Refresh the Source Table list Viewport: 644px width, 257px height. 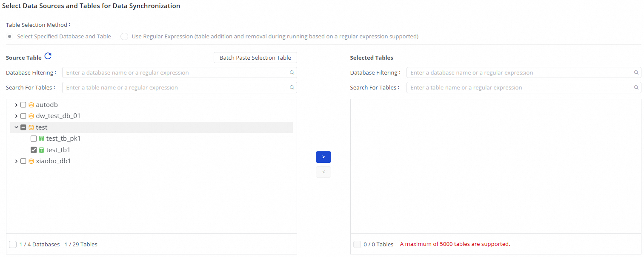(48, 56)
